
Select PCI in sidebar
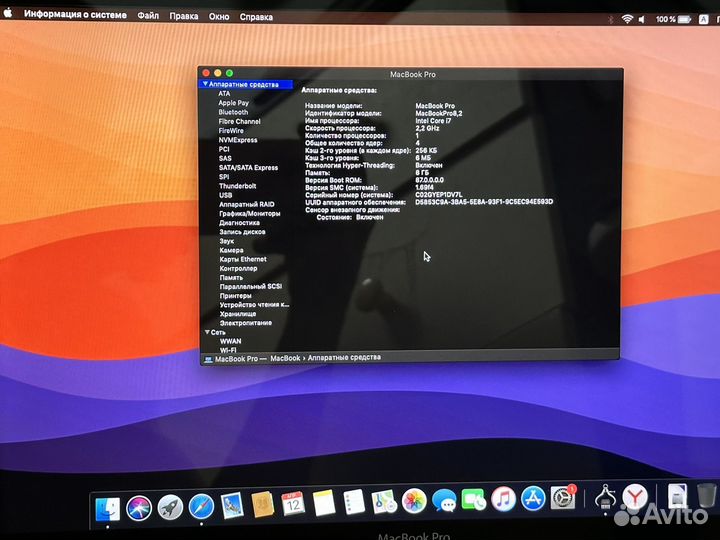224,149
